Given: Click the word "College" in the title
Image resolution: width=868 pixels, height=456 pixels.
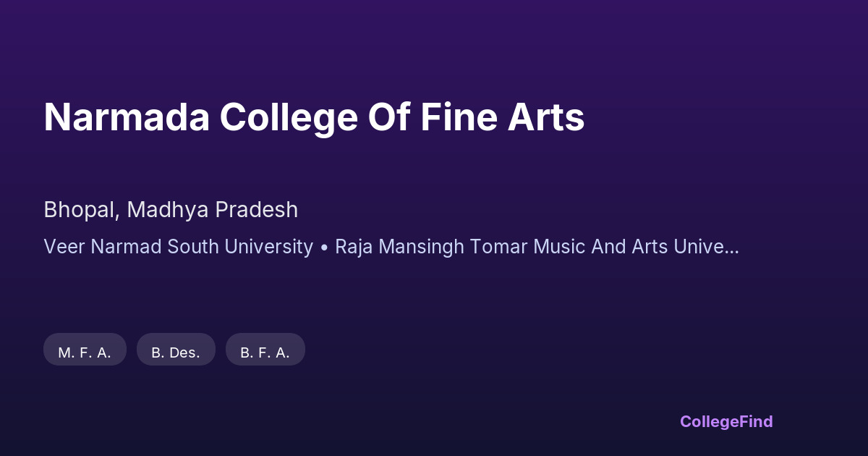Looking at the screenshot, I should point(286,118).
